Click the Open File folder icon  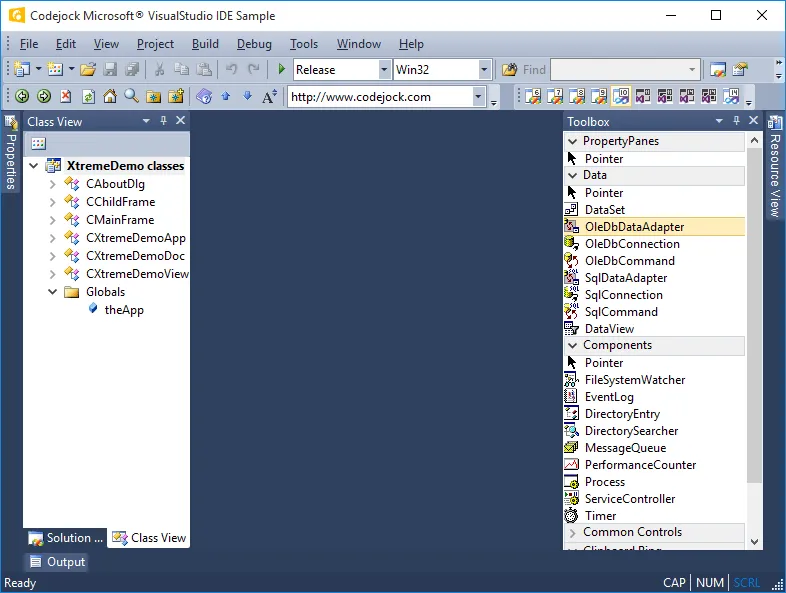(x=88, y=69)
